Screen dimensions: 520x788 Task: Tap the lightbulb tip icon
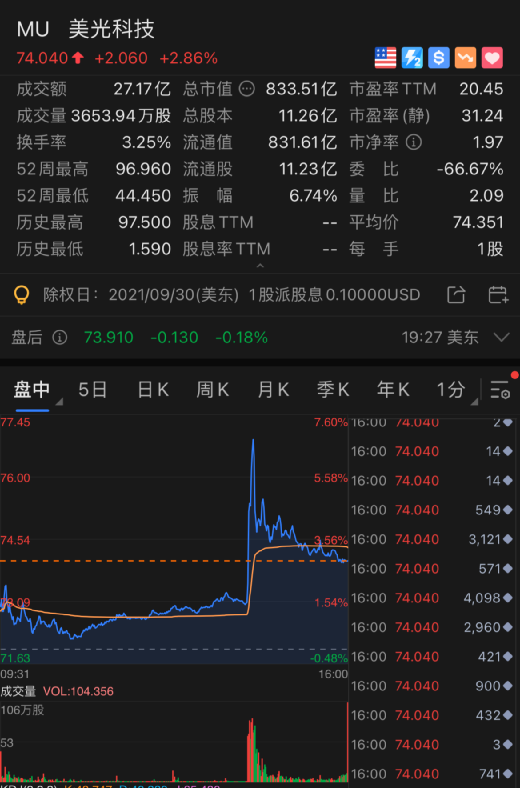21,295
